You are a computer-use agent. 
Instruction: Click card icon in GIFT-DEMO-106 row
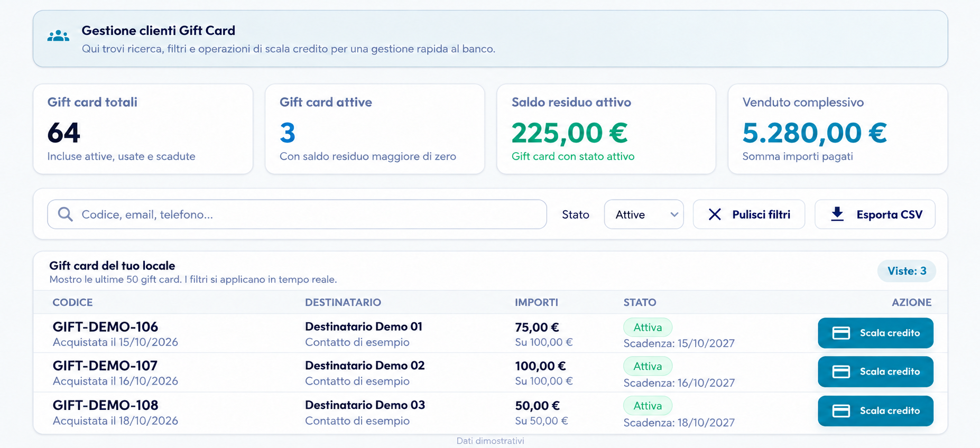pyautogui.click(x=841, y=333)
